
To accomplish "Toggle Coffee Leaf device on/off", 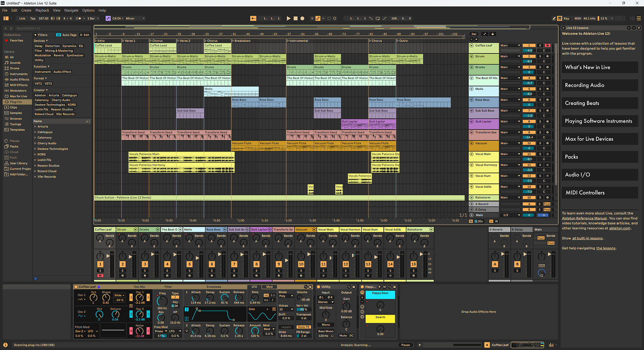I will (x=76, y=287).
